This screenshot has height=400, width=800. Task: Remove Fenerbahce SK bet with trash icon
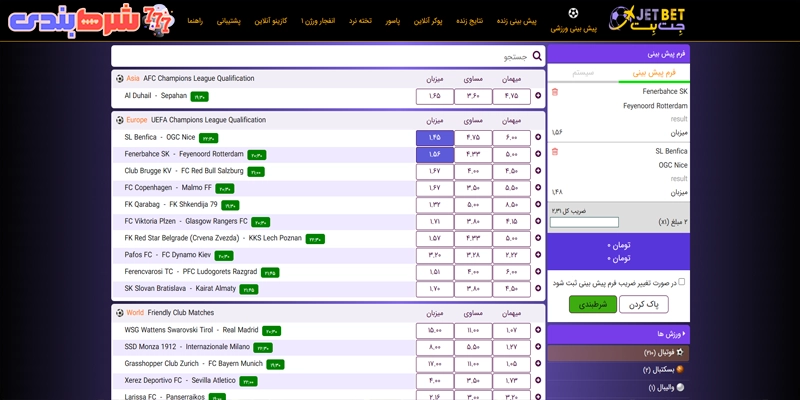(555, 92)
